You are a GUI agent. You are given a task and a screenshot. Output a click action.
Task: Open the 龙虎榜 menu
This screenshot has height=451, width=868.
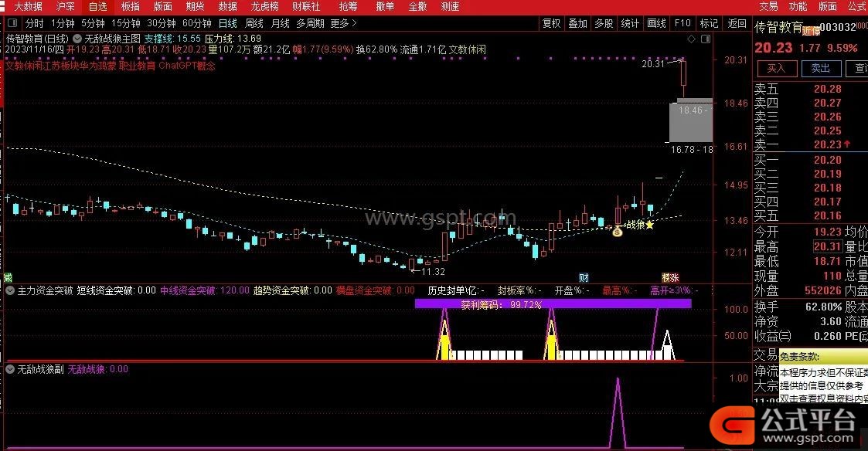(x=264, y=7)
